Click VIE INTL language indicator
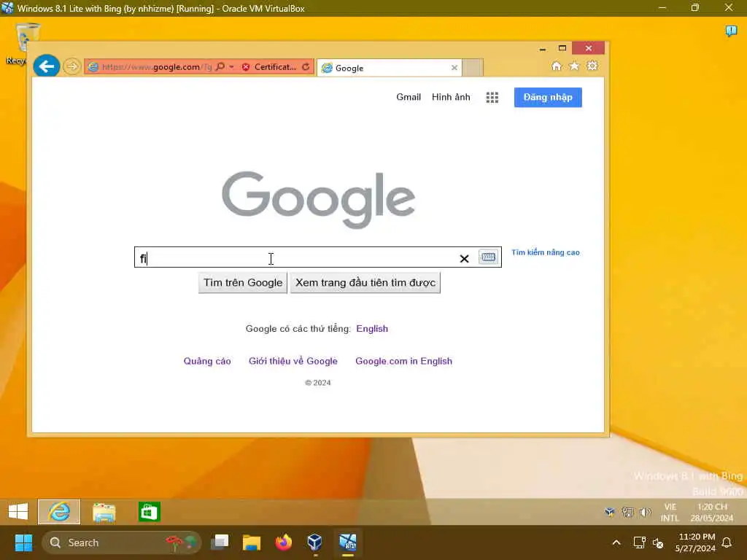This screenshot has width=747, height=560. (670, 513)
